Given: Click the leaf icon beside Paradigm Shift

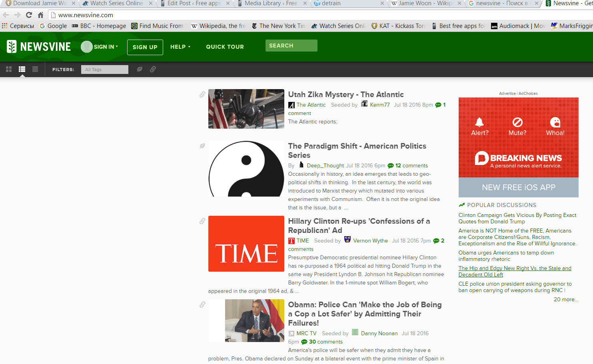Looking at the screenshot, I should pos(202,146).
